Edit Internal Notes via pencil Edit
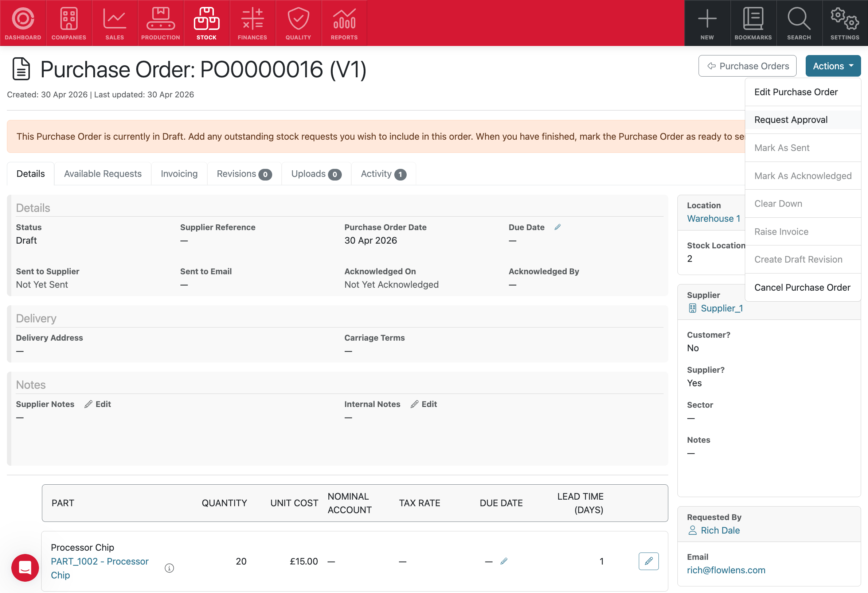 [424, 404]
